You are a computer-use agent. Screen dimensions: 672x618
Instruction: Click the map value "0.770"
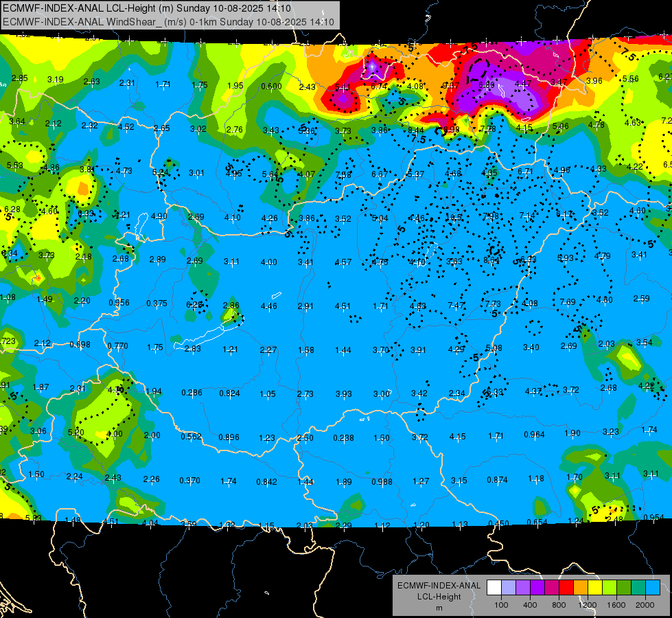pyautogui.click(x=117, y=345)
